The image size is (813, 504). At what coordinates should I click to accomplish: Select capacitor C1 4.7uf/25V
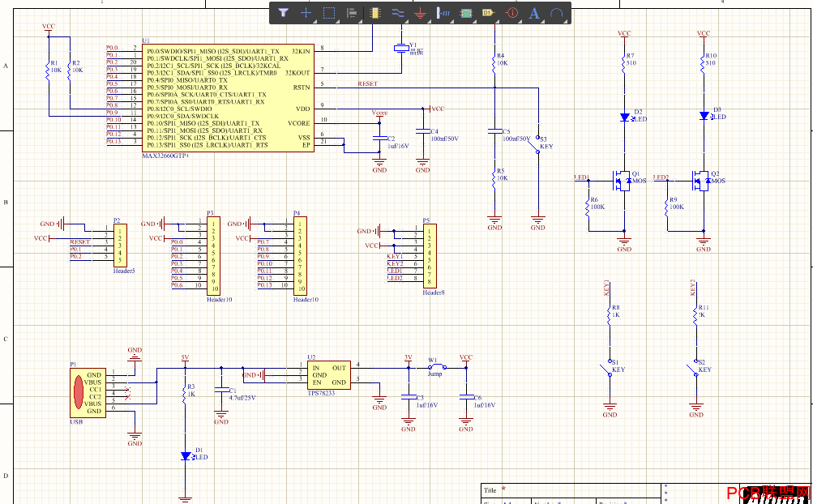(x=221, y=390)
